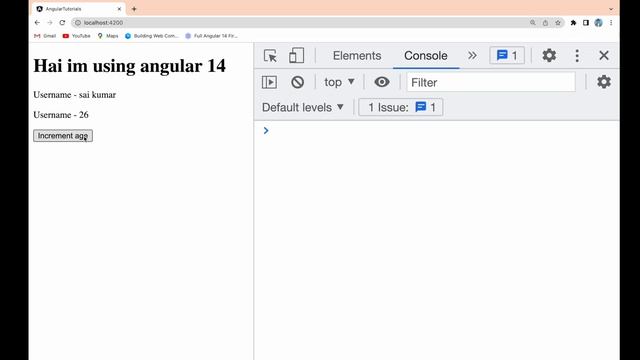The width and height of the screenshot is (640, 360).
Task: Open the issues counter badge
Action: pos(507,56)
